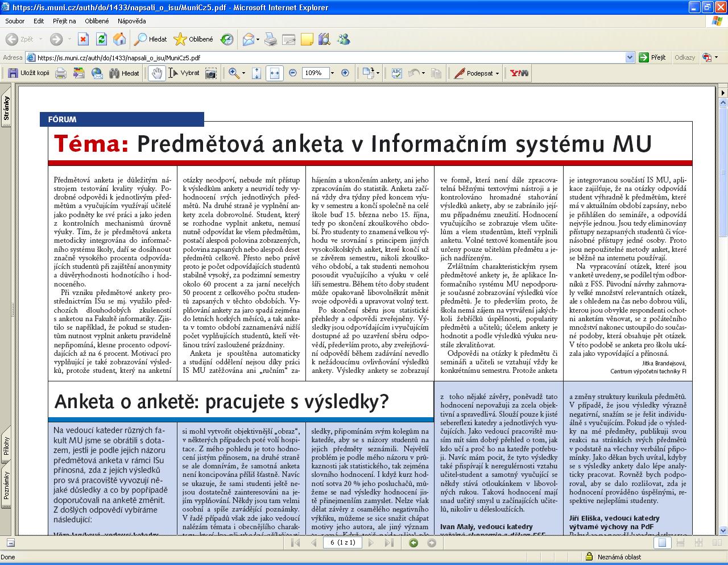The height and width of the screenshot is (565, 728).
Task: Click the green previous view button
Action: click(x=413, y=543)
